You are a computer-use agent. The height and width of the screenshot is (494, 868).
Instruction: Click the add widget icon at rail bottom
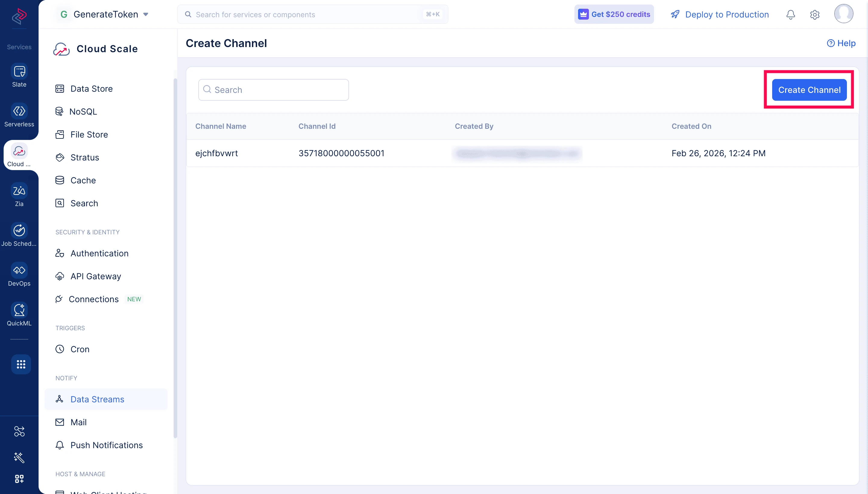pyautogui.click(x=19, y=479)
